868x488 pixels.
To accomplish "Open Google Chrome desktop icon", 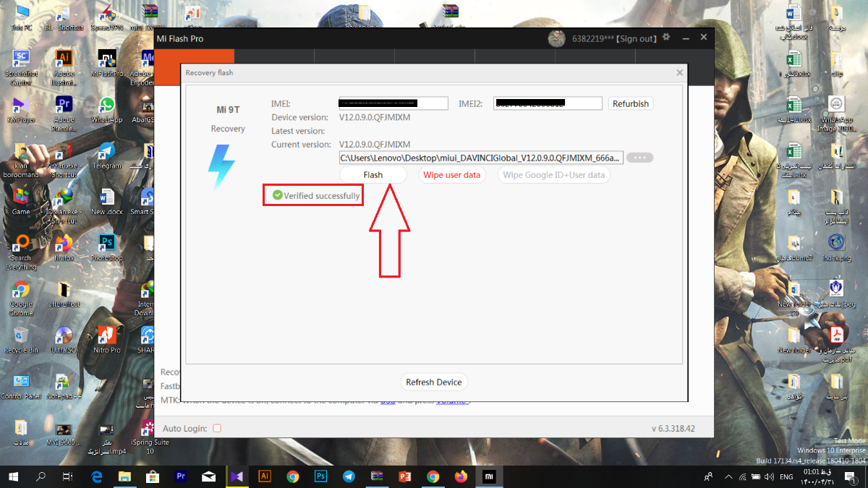I will point(22,298).
